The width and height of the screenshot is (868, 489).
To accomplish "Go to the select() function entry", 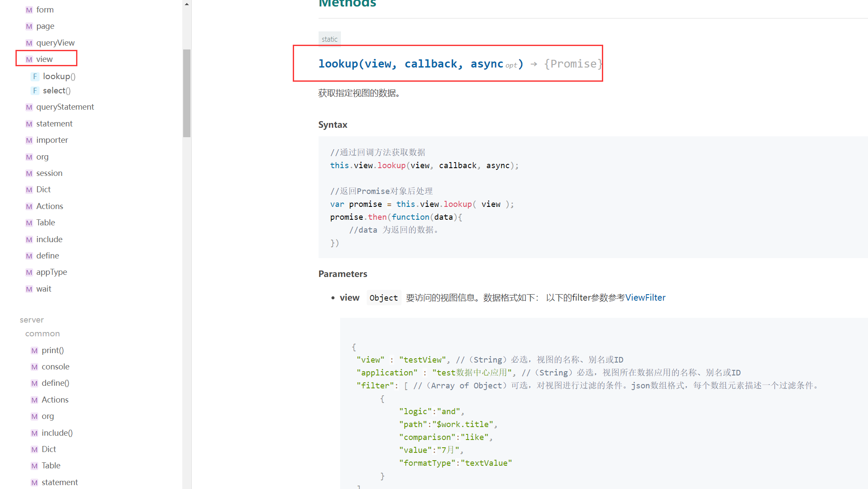I will (x=57, y=91).
